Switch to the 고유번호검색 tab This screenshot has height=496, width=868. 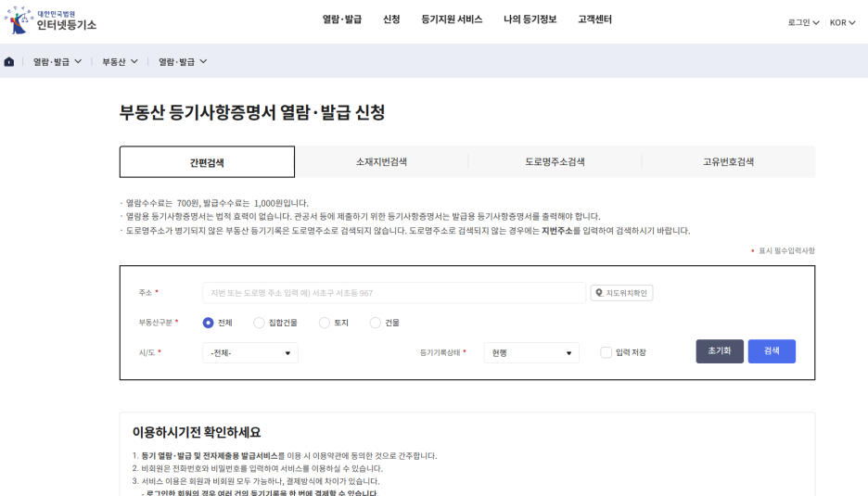pos(729,161)
